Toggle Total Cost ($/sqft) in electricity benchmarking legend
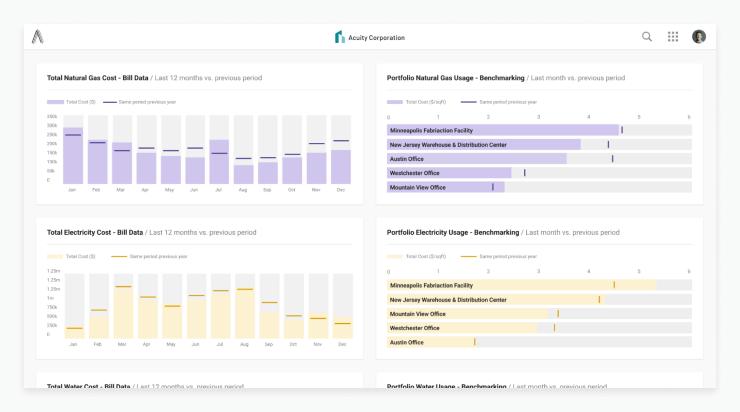Viewport: 740px width, 412px height. coord(416,257)
